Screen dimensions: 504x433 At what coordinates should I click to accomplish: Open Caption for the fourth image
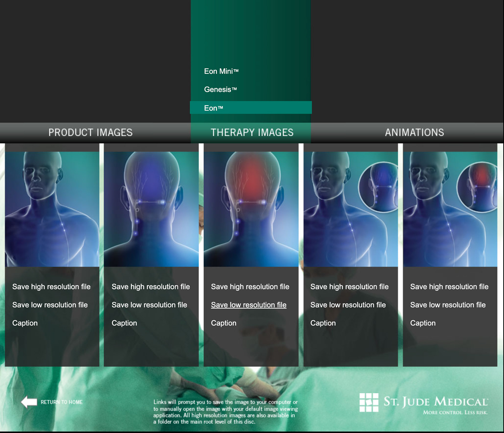pos(323,323)
